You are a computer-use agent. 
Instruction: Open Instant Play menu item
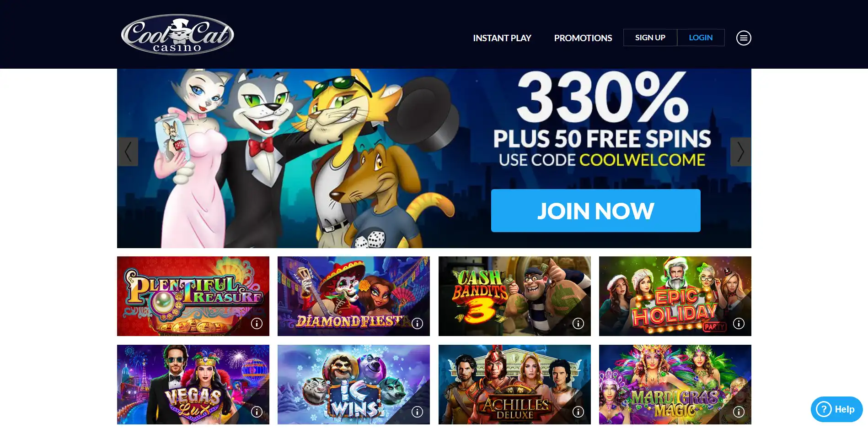502,38
